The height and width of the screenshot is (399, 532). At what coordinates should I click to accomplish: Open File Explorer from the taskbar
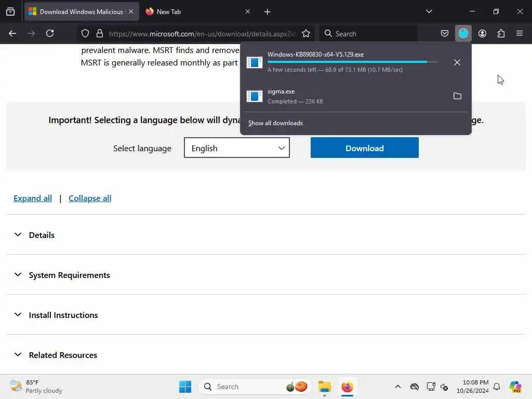click(325, 387)
